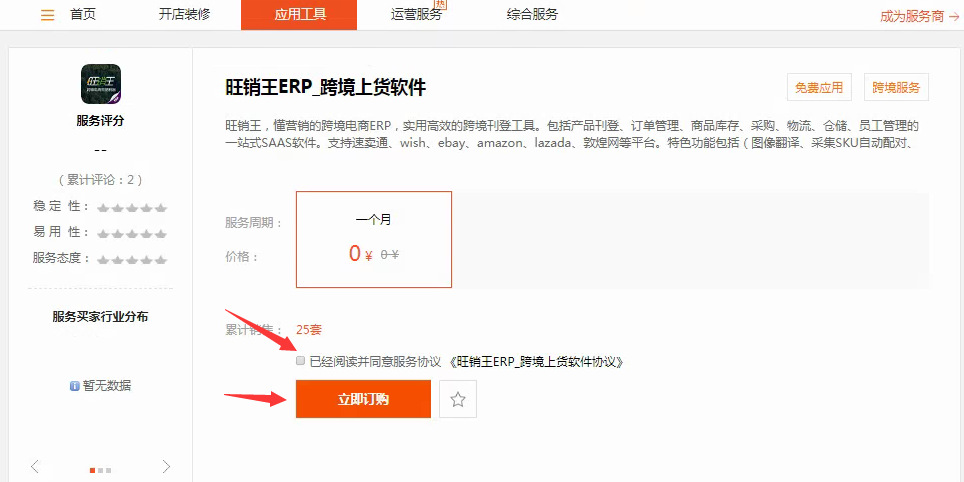Add the service to favorites with star icon
The width and height of the screenshot is (964, 482).
point(457,400)
